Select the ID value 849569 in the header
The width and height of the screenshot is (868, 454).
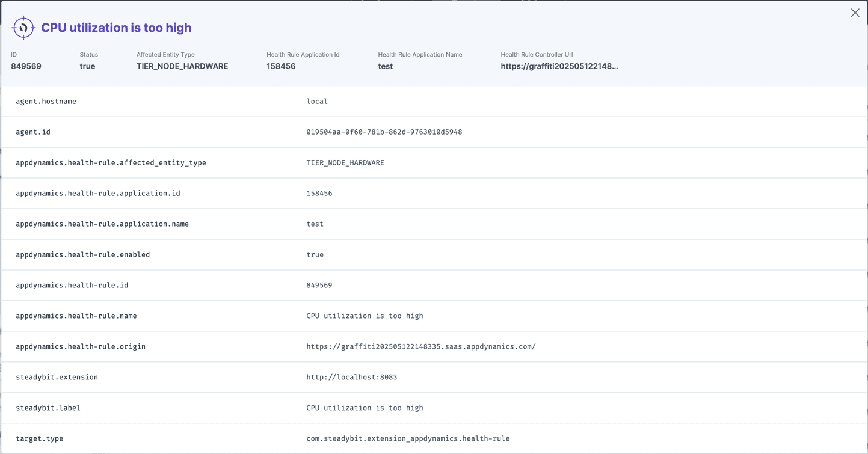click(26, 66)
